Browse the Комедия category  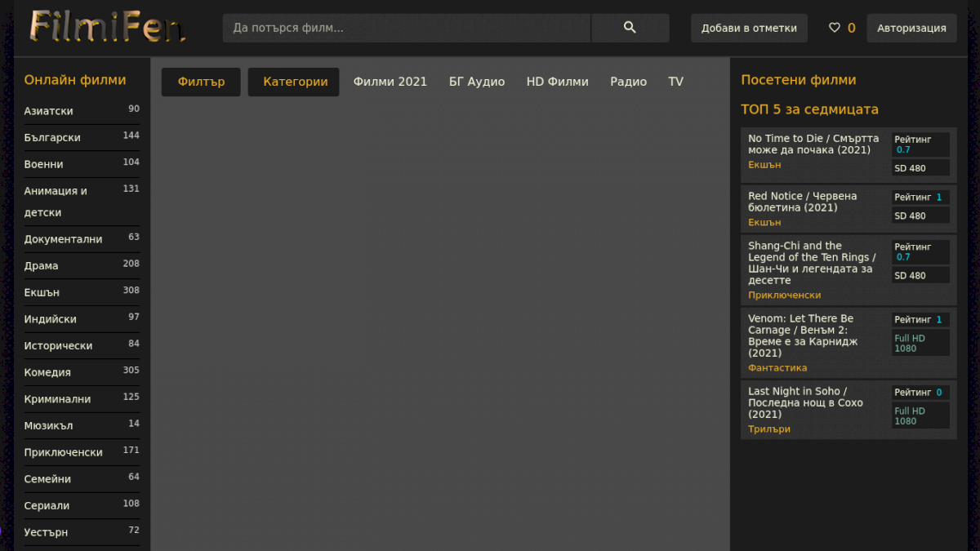pyautogui.click(x=47, y=372)
